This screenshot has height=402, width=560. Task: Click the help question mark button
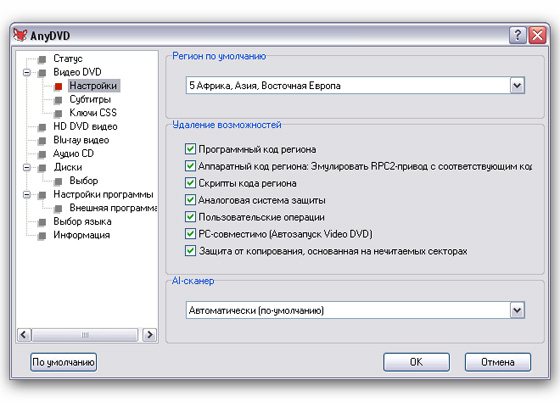point(518,35)
